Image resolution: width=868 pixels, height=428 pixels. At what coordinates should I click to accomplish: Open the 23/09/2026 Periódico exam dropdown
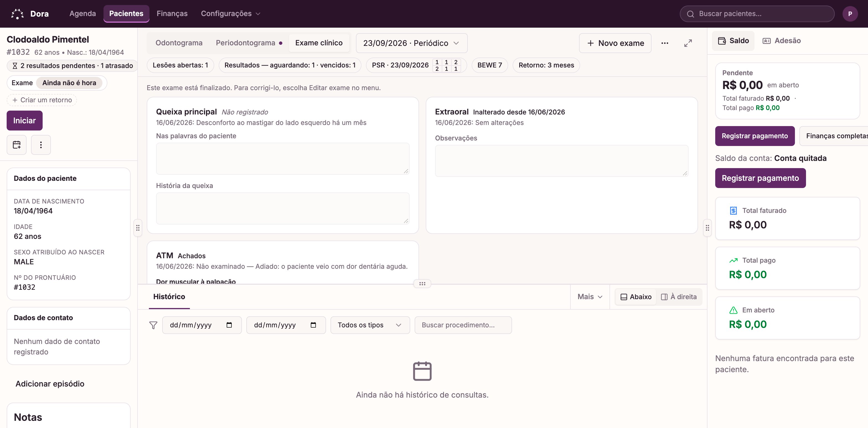point(411,43)
